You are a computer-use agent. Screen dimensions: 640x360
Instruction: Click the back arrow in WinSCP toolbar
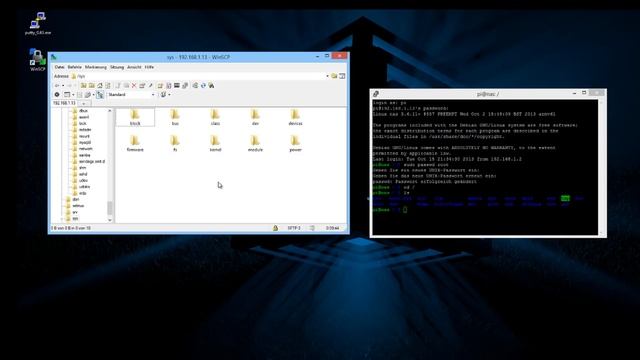click(x=57, y=85)
